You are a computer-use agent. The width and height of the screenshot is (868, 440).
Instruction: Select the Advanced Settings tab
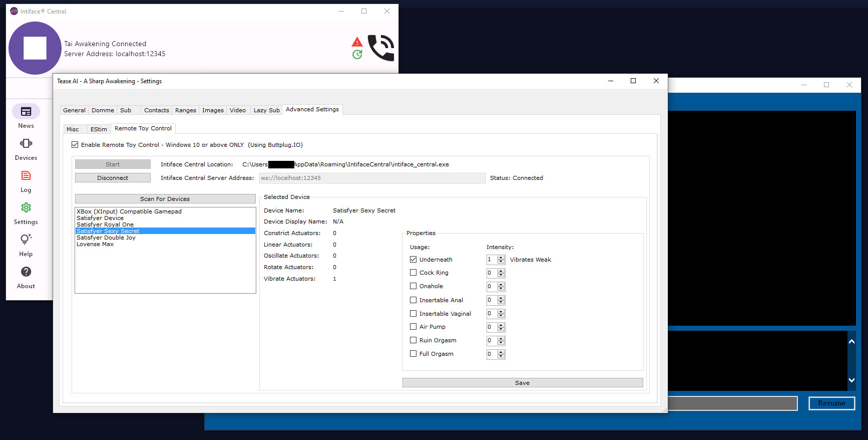click(x=312, y=109)
